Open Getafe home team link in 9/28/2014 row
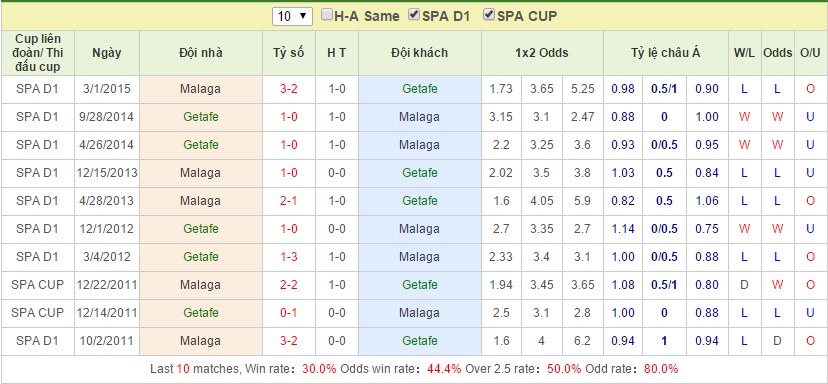The image size is (828, 384). (x=201, y=117)
